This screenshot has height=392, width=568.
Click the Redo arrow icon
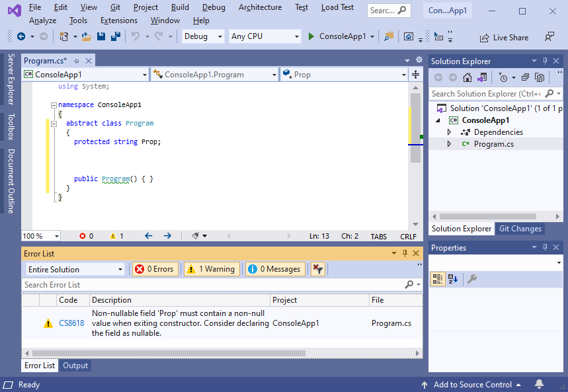coord(159,36)
